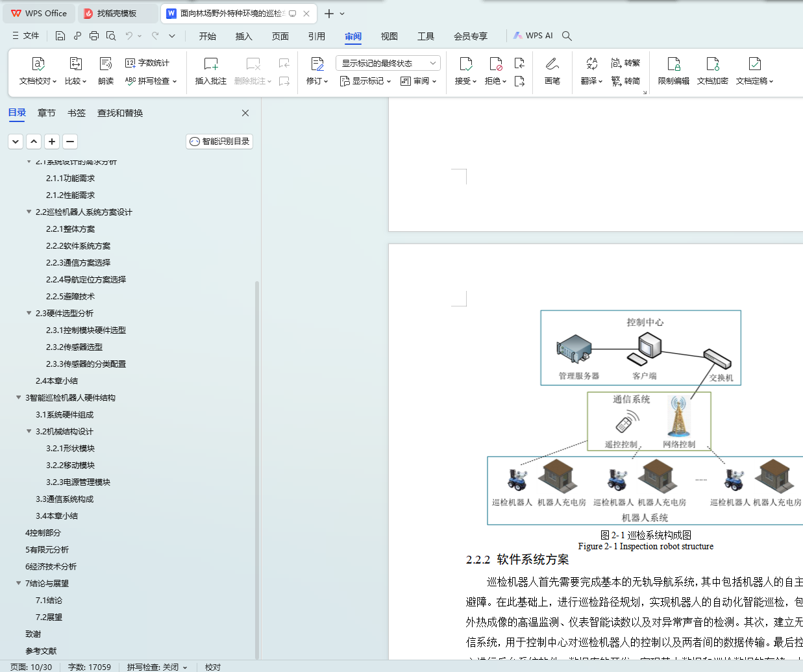This screenshot has width=803, height=672.
Task: Open word count (字数统计)
Action: pyautogui.click(x=147, y=63)
